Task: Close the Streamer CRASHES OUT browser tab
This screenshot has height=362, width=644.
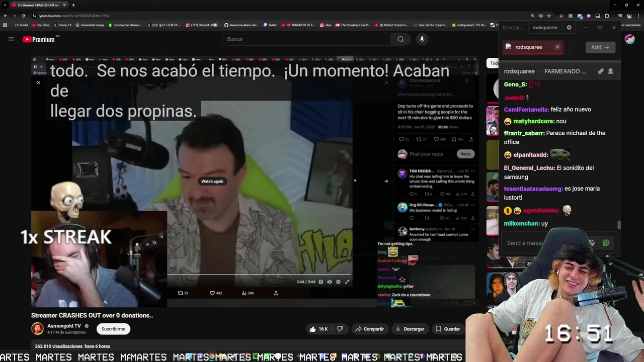Action: tap(64, 5)
